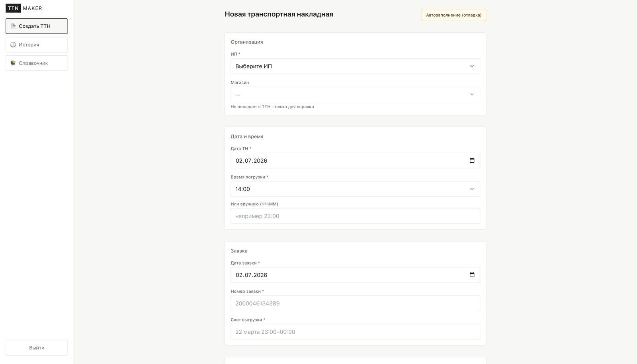Expand the Магазин dropdown
637x364 pixels.
pyautogui.click(x=355, y=95)
